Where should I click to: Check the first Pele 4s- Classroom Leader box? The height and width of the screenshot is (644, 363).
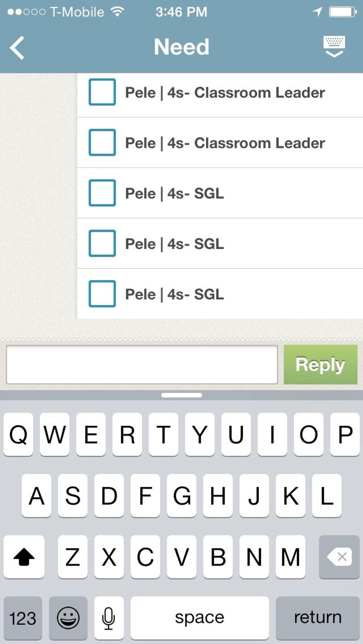[x=102, y=92]
